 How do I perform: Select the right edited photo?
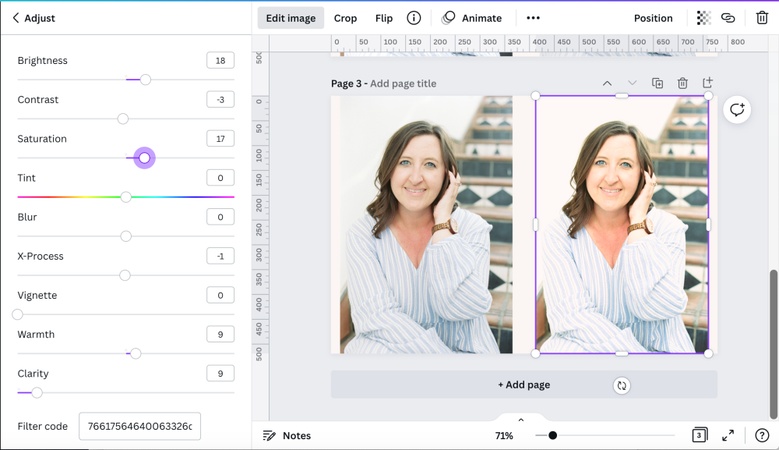pos(622,225)
